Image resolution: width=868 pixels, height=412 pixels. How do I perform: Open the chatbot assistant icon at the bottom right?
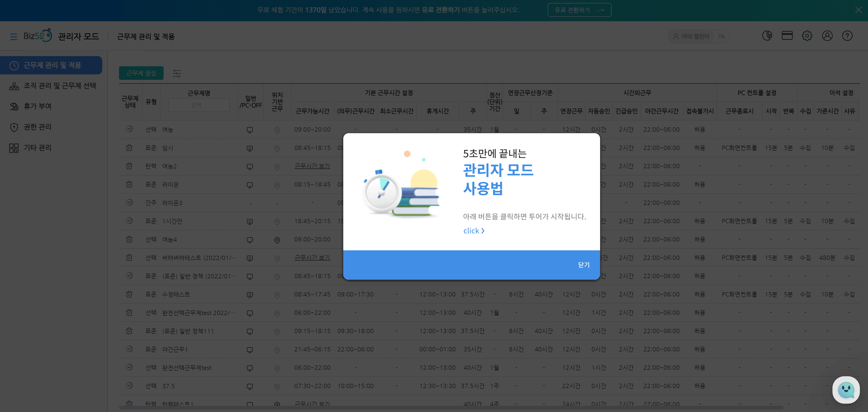846,390
